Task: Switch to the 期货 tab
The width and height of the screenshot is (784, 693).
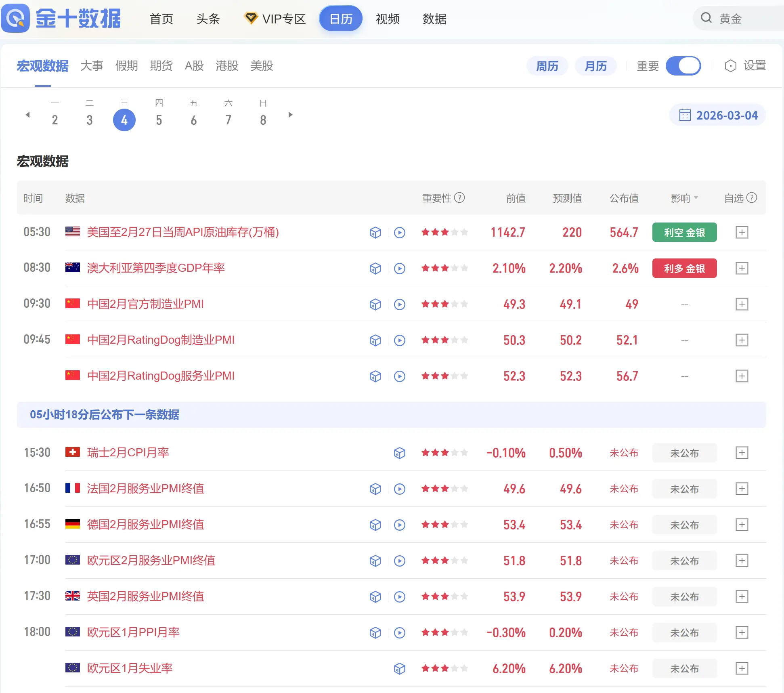Action: tap(161, 66)
